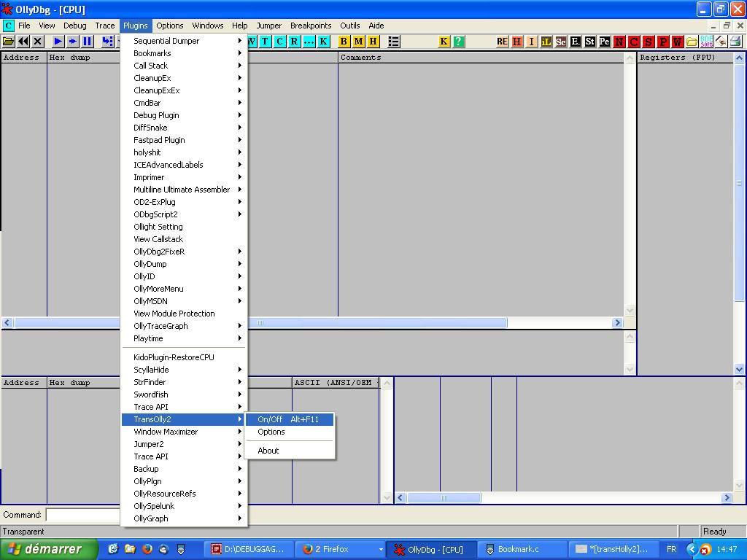Expand the Multiline Ultimate Assembler submenu
The height and width of the screenshot is (560, 747).
(183, 190)
